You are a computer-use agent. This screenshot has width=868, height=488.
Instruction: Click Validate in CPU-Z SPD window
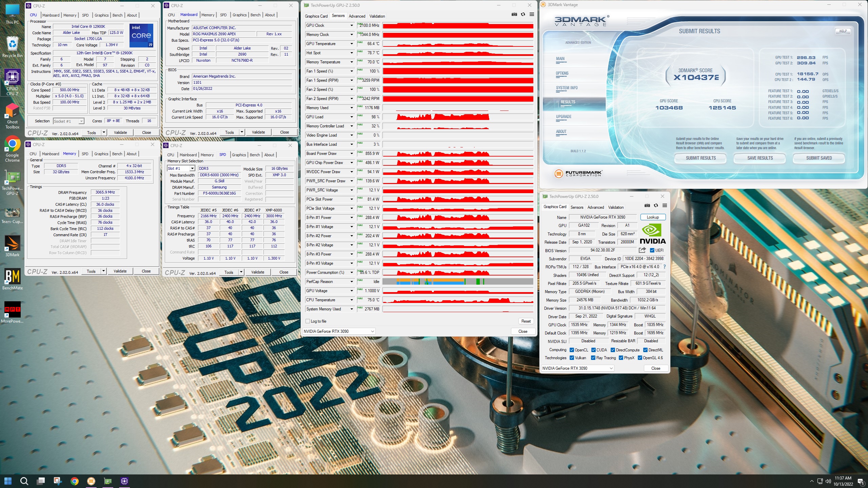pyautogui.click(x=258, y=272)
